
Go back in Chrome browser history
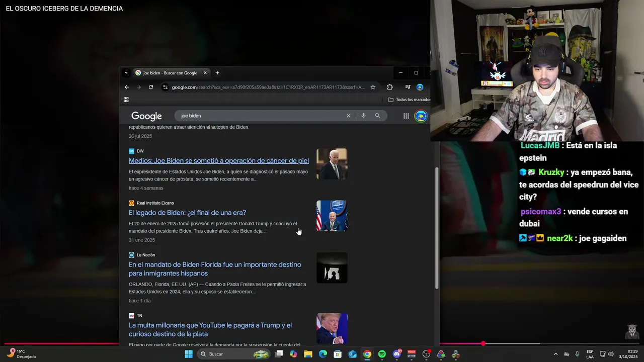click(x=127, y=87)
